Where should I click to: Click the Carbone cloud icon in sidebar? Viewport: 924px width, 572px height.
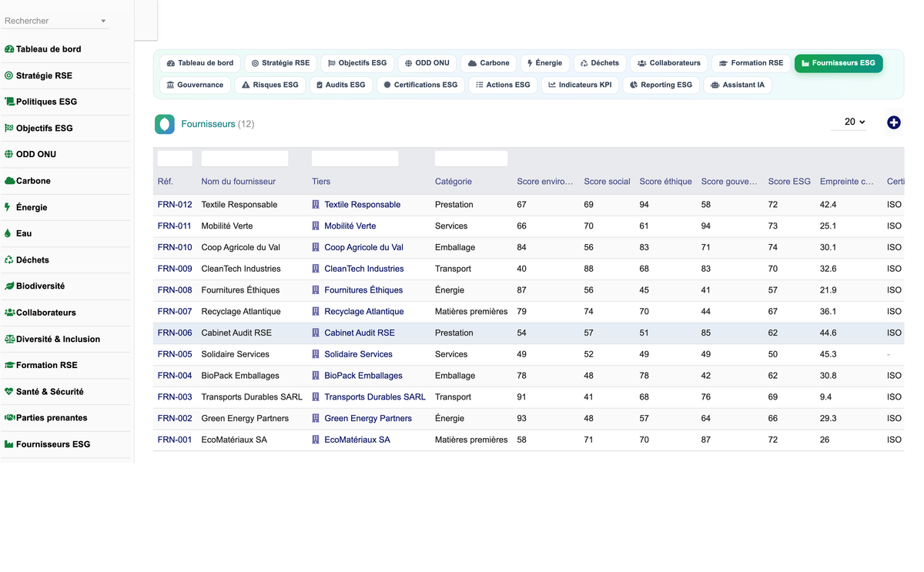[9, 181]
